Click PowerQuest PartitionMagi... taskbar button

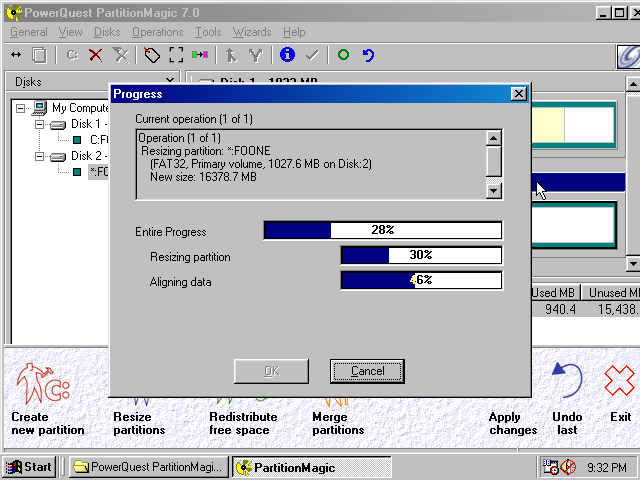click(149, 467)
